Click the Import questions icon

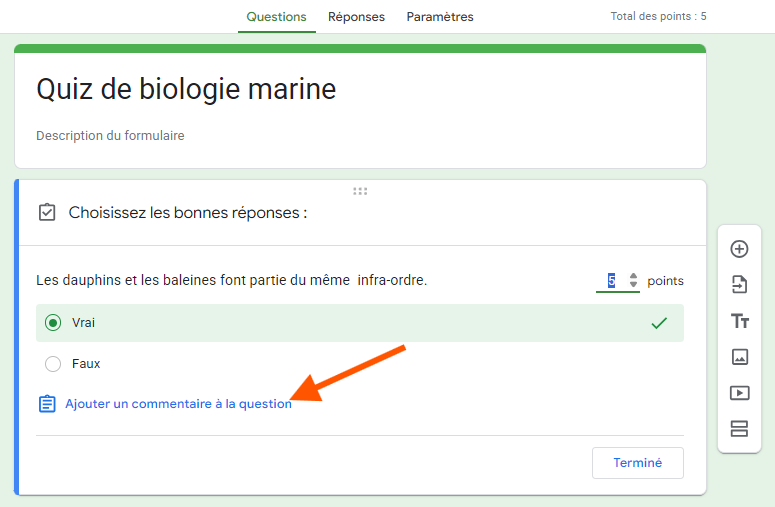click(739, 285)
